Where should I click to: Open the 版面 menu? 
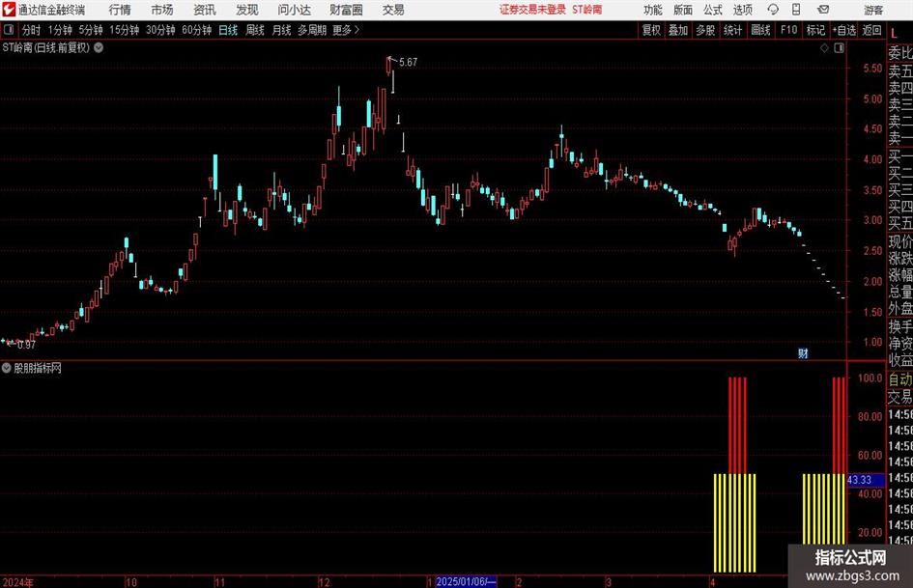tap(683, 10)
